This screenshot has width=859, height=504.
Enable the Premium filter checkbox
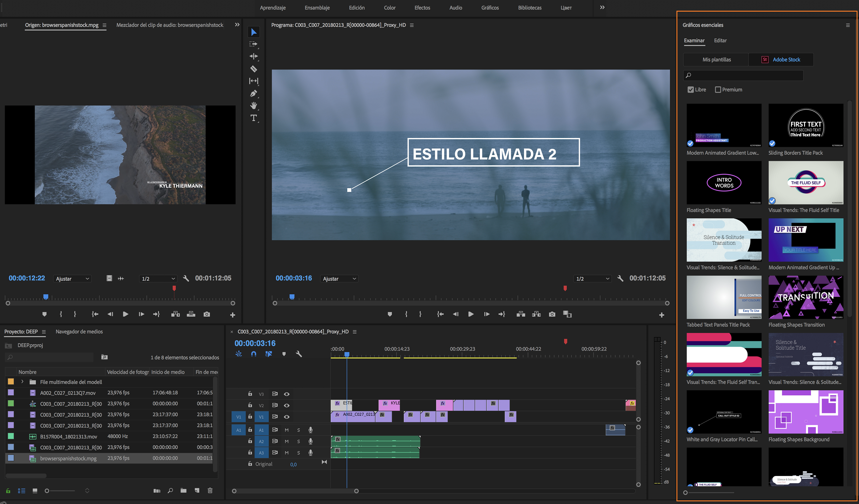718,90
